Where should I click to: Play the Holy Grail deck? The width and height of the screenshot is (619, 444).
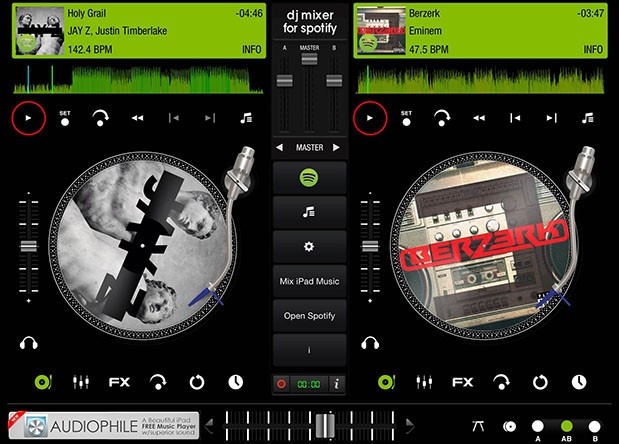pos(28,118)
